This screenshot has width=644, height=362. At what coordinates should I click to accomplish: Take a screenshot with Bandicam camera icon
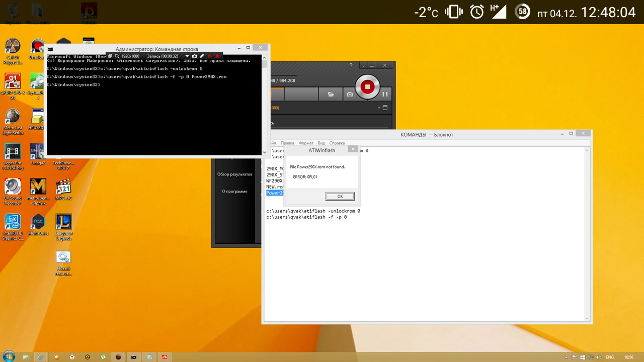point(350,95)
